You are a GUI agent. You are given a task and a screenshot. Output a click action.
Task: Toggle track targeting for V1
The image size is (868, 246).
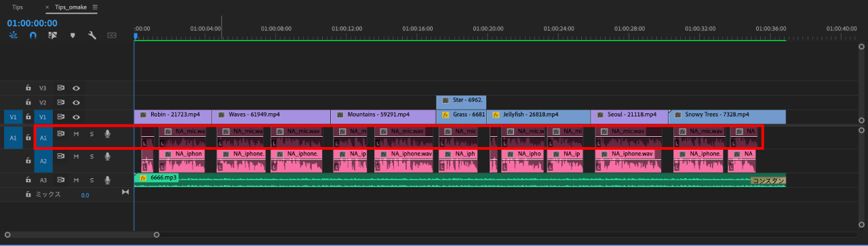pos(43,117)
